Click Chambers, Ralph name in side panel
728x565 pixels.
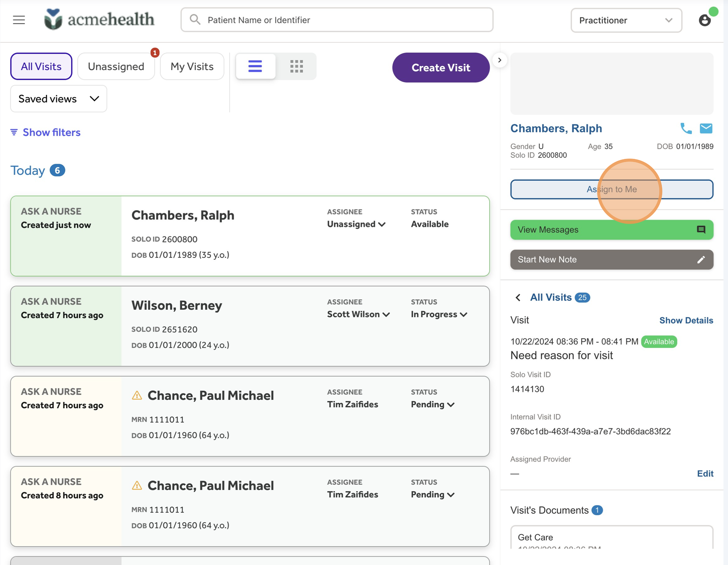click(556, 128)
